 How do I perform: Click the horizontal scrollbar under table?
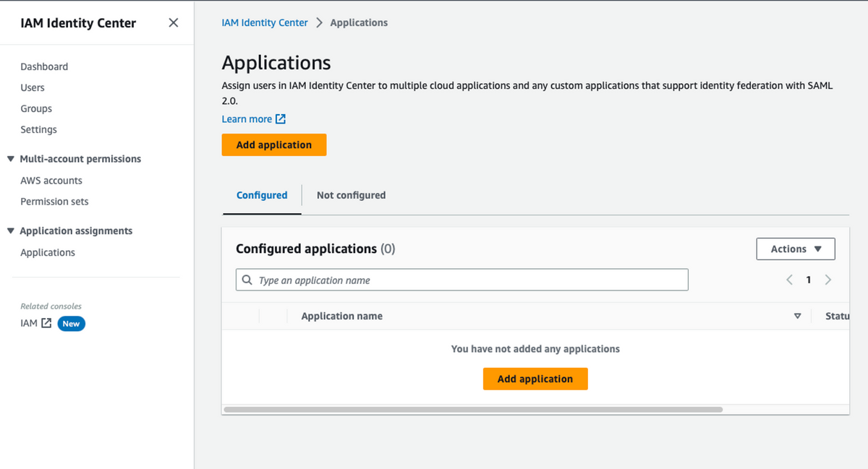tap(473, 409)
